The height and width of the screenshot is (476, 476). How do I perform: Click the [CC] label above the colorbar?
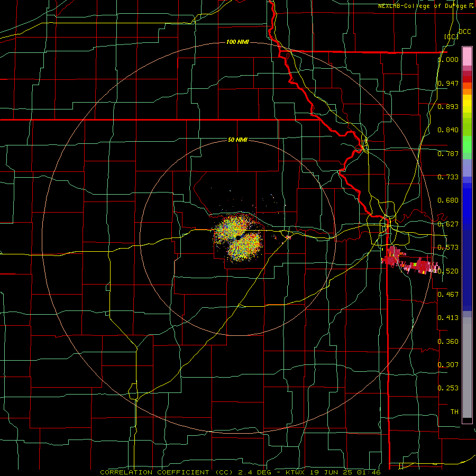451,36
